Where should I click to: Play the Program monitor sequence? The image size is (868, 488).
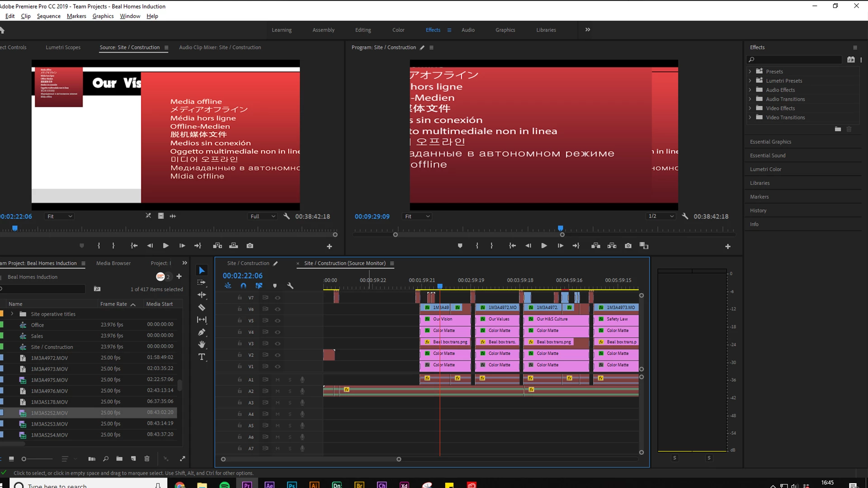pos(544,246)
